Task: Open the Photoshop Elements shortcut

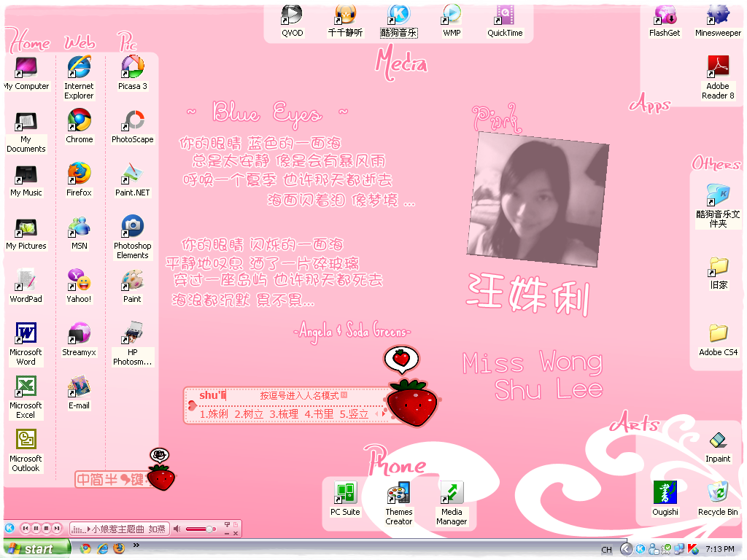Action: 132,227
